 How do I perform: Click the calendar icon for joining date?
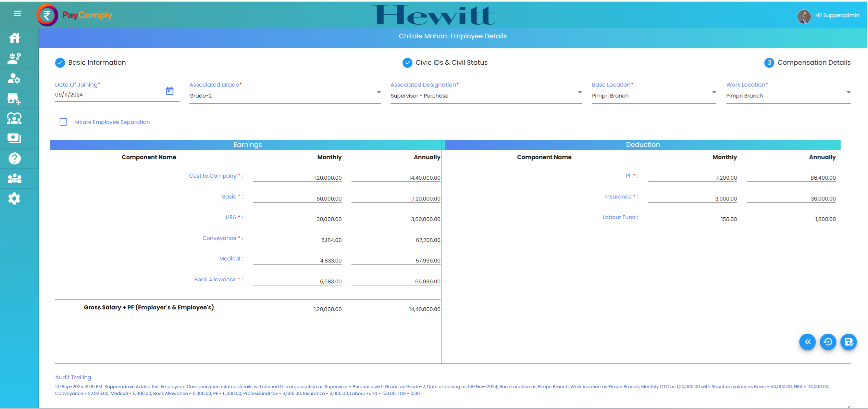pos(170,91)
